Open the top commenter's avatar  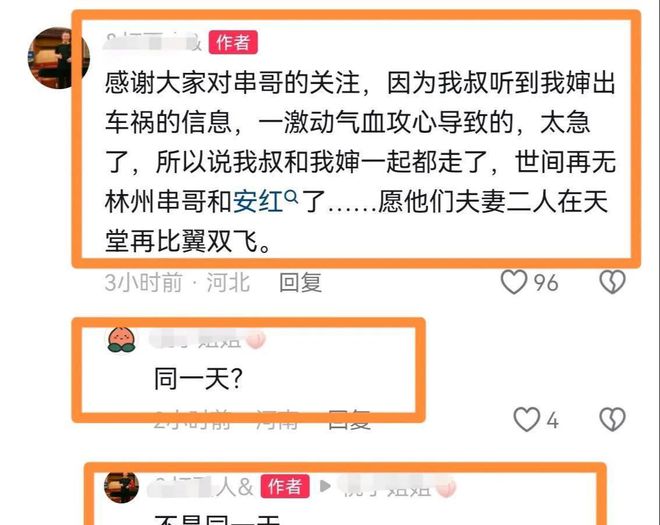(x=59, y=58)
